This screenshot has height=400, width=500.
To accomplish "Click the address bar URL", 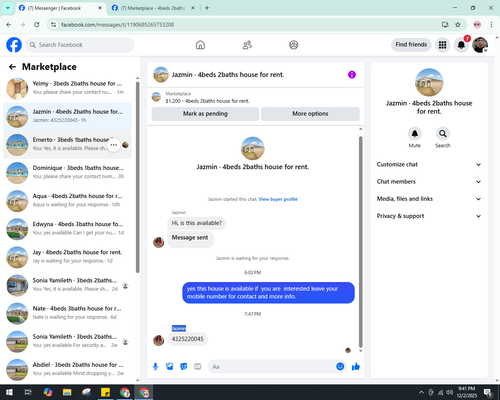I will pos(117,25).
